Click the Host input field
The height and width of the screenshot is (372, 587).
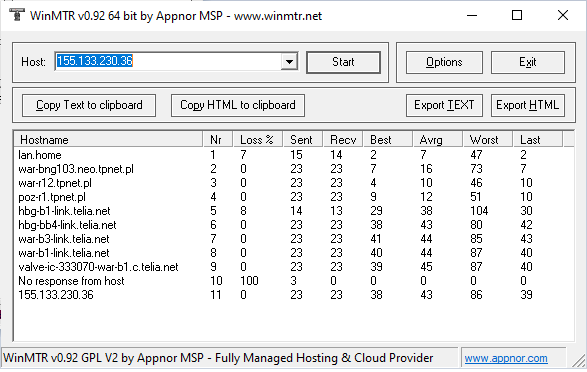[x=168, y=62]
